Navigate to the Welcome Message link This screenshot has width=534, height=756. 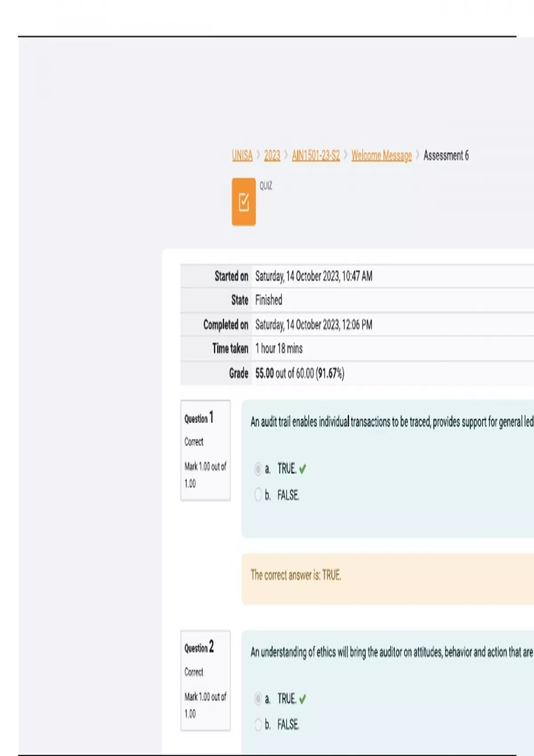pyautogui.click(x=381, y=156)
